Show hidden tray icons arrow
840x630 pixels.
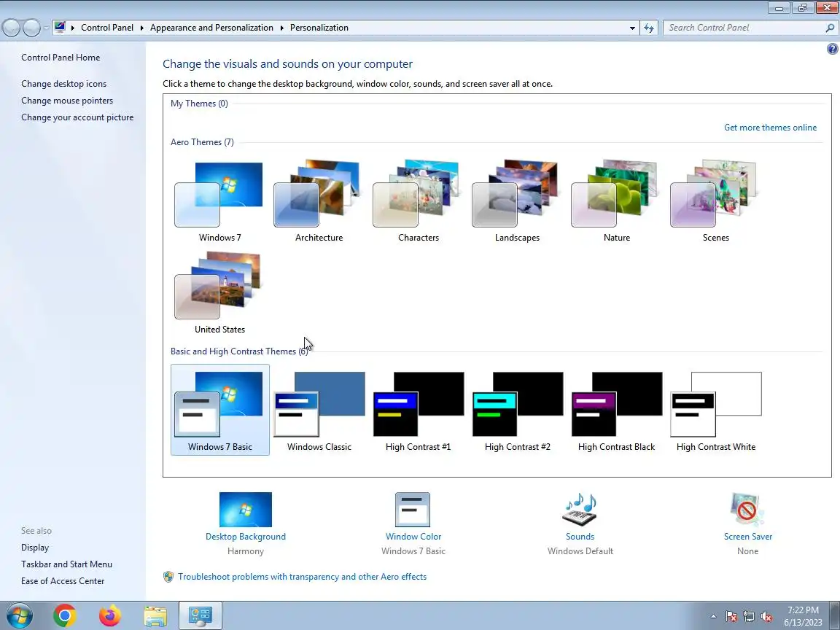(713, 616)
